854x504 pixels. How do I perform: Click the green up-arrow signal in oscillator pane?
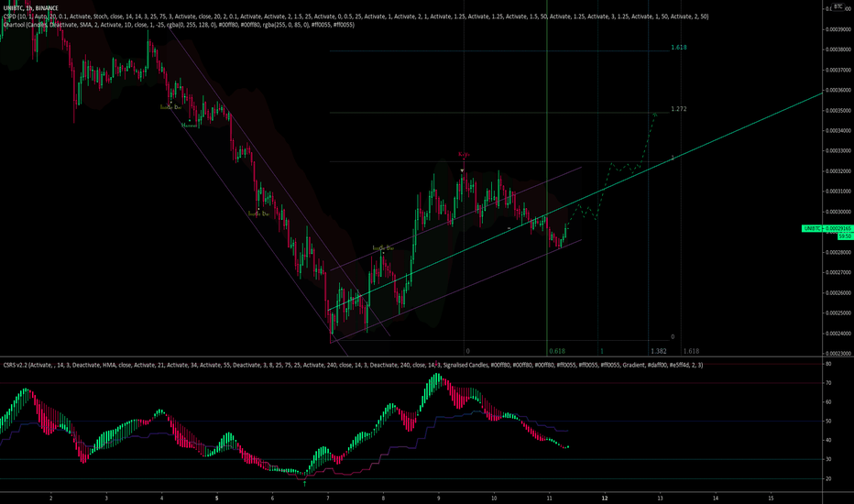tap(304, 483)
